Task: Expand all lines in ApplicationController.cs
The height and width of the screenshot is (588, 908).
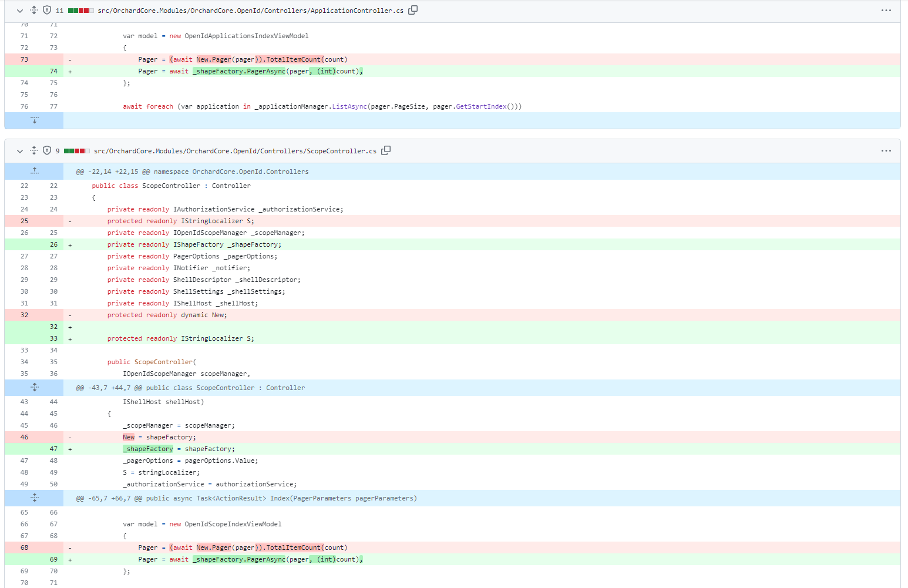Action: [x=34, y=10]
